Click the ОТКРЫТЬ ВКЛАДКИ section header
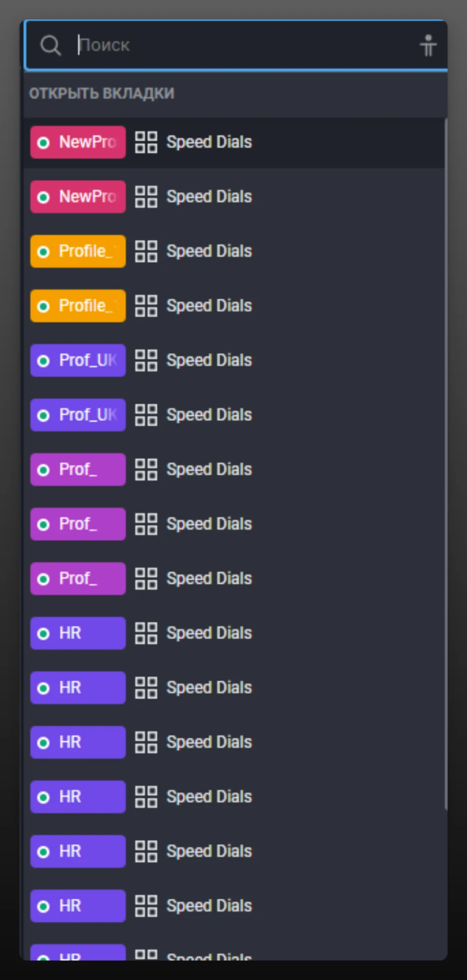Viewport: 467px width, 980px height. coord(101,93)
